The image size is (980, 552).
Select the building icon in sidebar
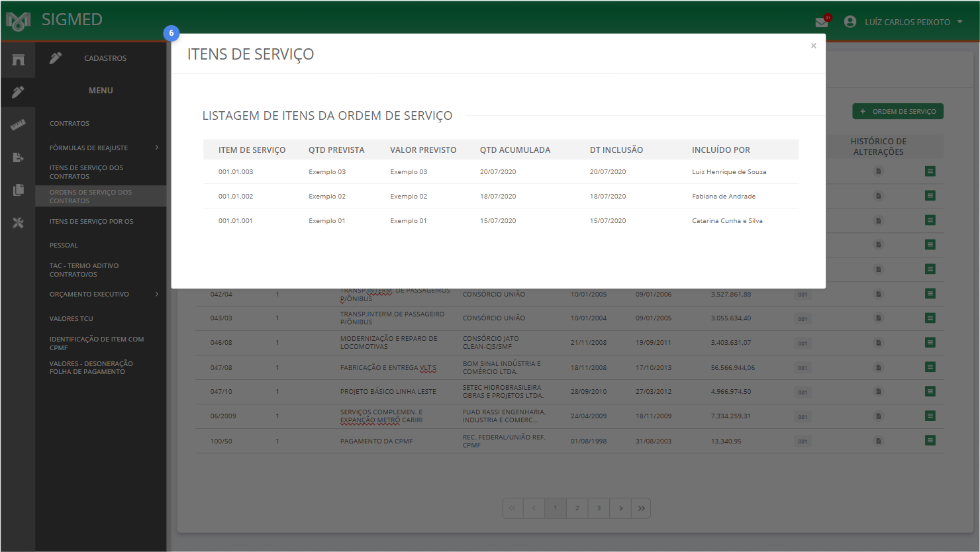(x=18, y=60)
